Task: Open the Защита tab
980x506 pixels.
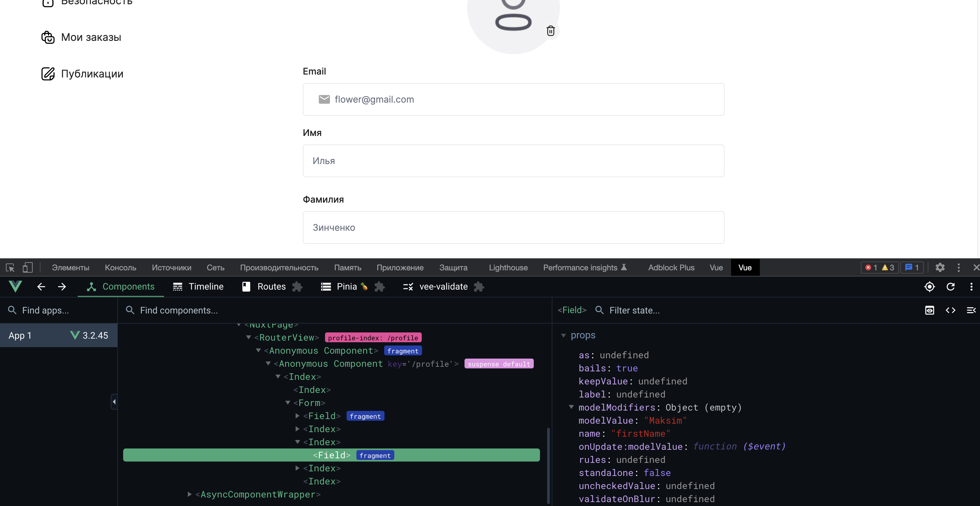Action: (x=453, y=268)
